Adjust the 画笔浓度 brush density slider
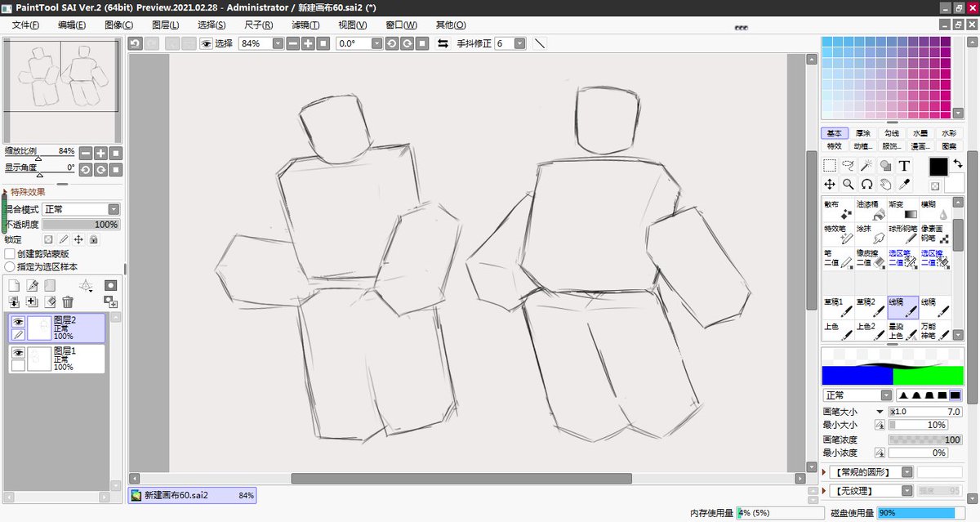The height and width of the screenshot is (522, 980). [x=924, y=439]
